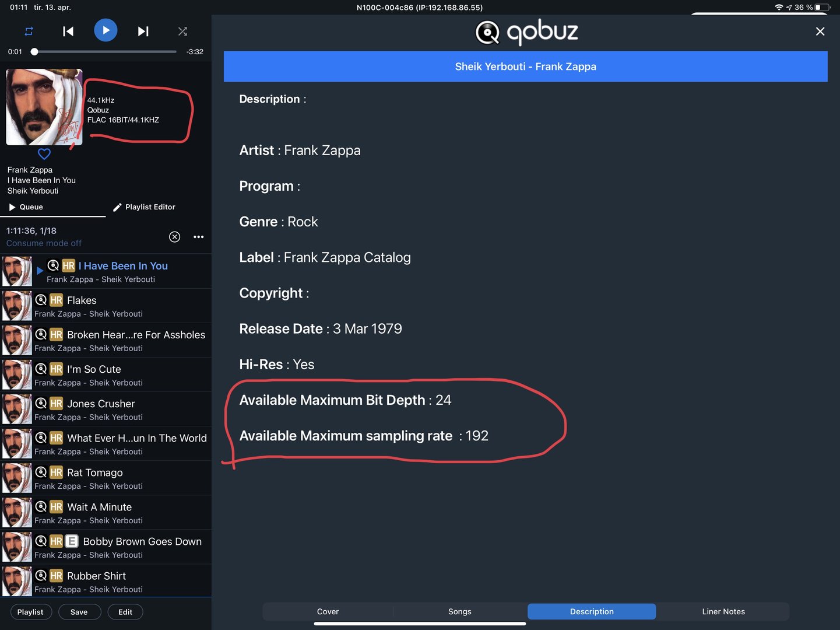Click the location services arrow icon
The height and width of the screenshot is (630, 840).
pyautogui.click(x=789, y=8)
